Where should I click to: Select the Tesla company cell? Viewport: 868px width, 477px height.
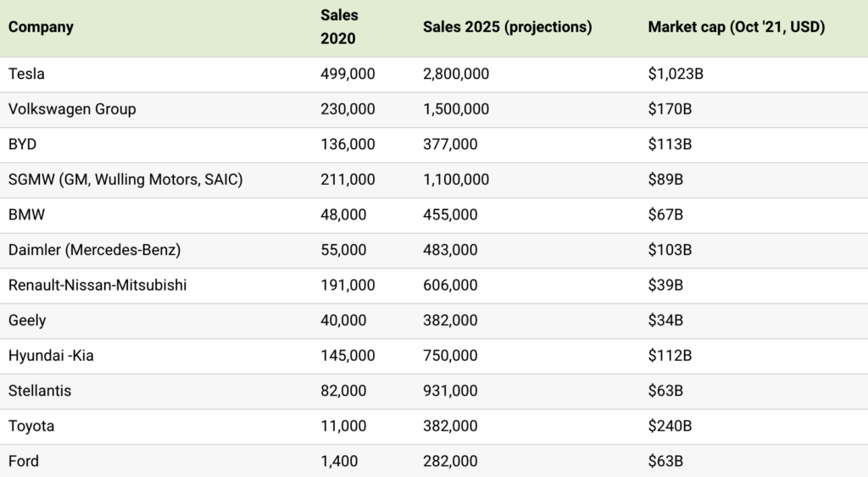[x=26, y=75]
